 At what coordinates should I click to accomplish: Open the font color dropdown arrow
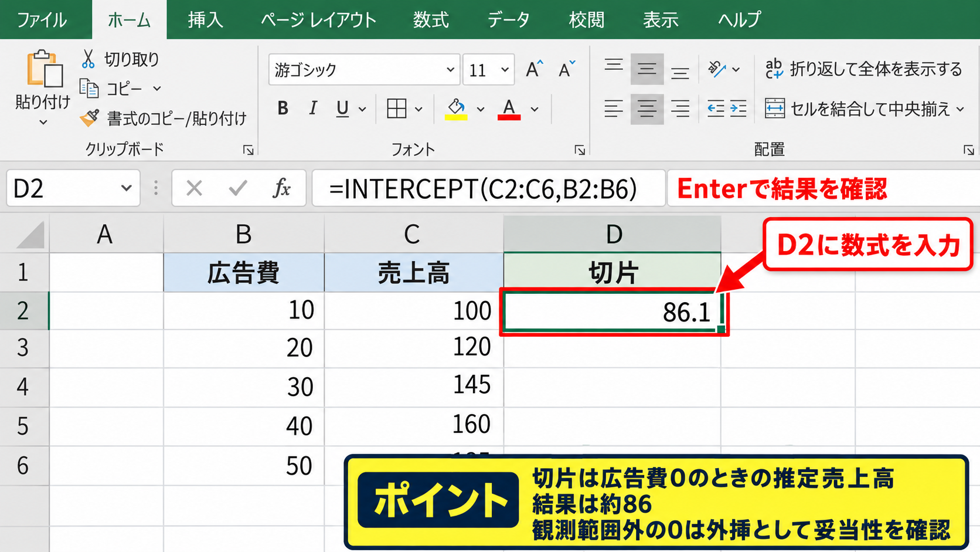pyautogui.click(x=535, y=109)
